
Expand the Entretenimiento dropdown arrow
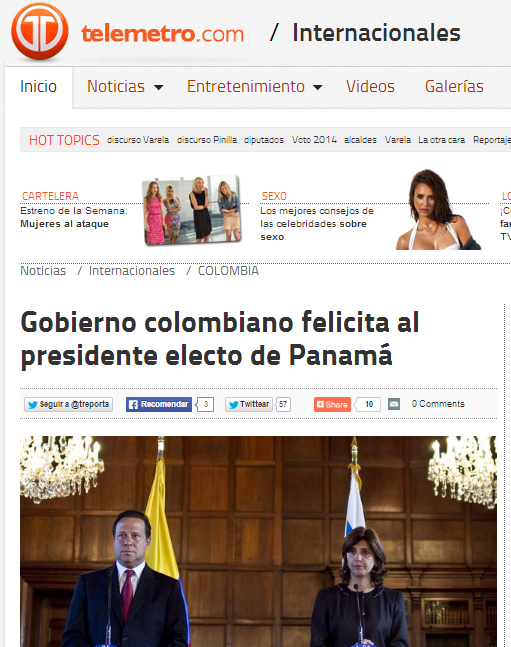tap(317, 87)
